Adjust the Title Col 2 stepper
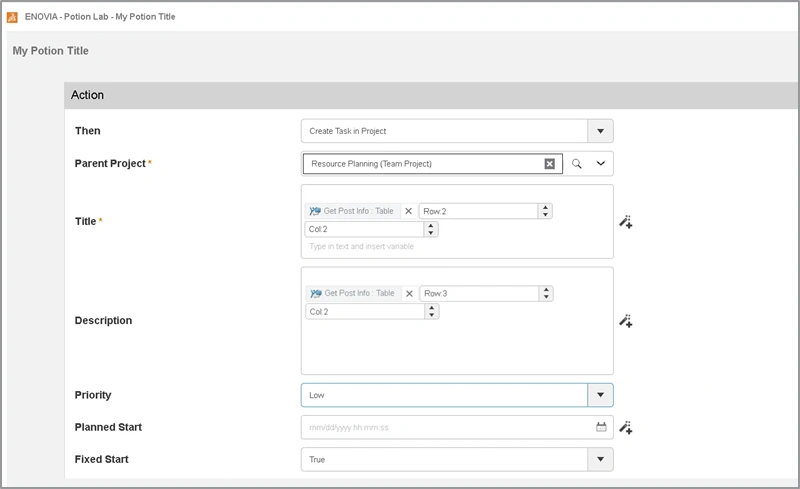 pyautogui.click(x=431, y=229)
